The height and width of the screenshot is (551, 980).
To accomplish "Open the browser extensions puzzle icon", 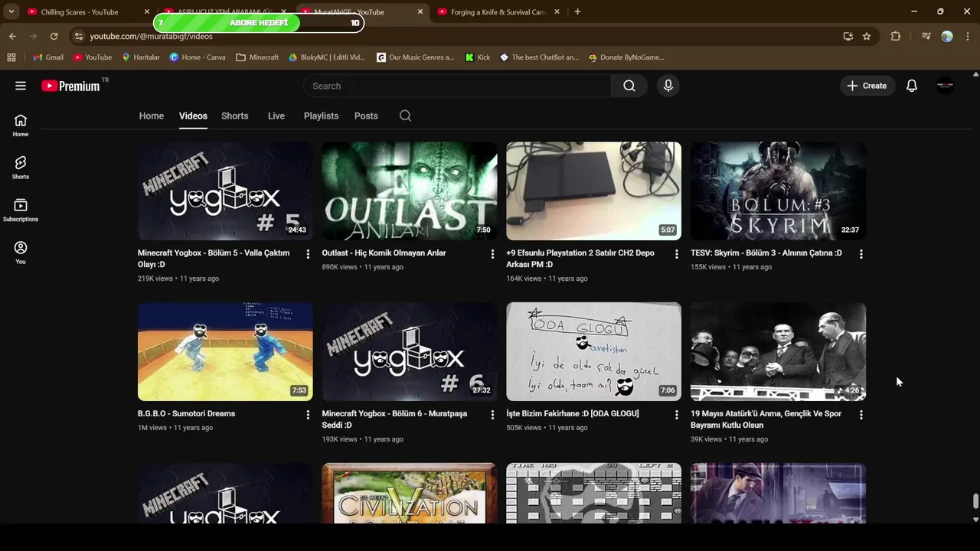I will (x=896, y=36).
